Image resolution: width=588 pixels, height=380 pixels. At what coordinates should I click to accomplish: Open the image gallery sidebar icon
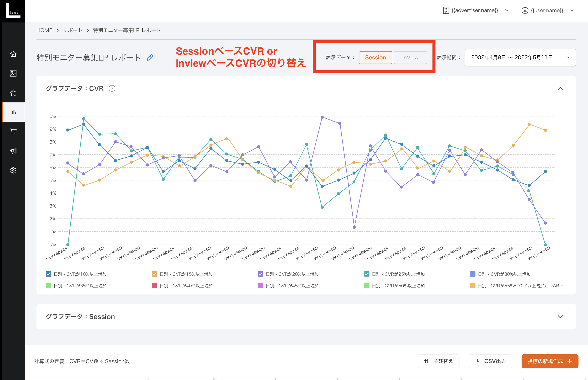click(13, 73)
